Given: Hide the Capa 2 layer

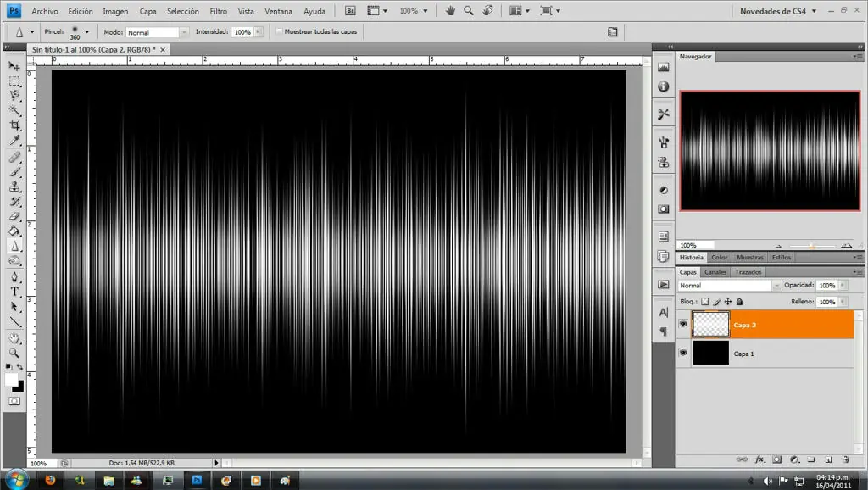Looking at the screenshot, I should coord(683,325).
